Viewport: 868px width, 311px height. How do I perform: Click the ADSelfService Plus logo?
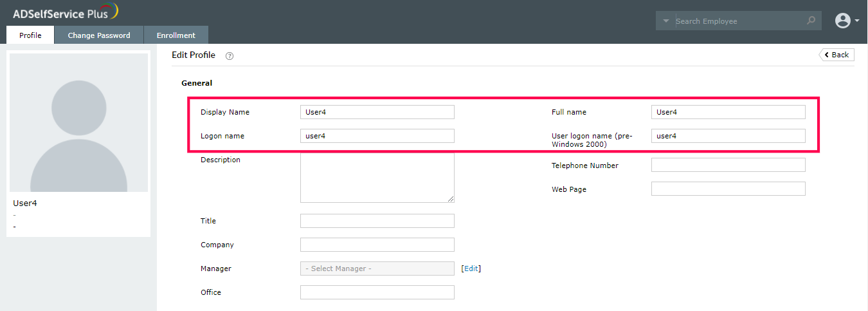pos(65,12)
